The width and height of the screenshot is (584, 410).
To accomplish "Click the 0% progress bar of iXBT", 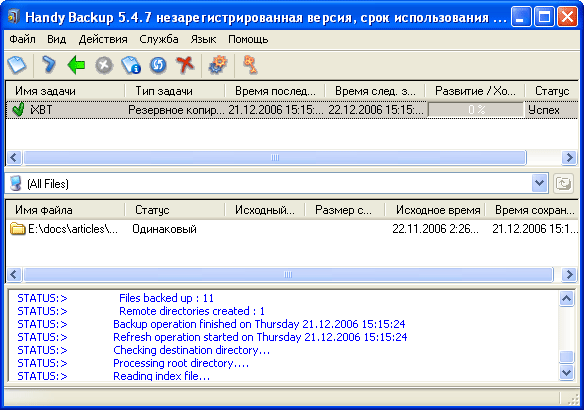I will point(476,110).
